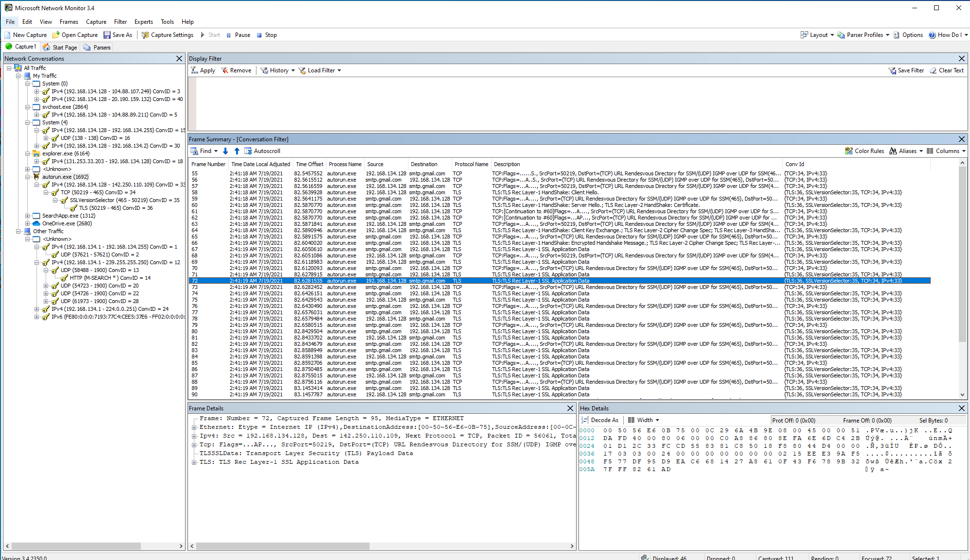Open the Capture menu

click(x=96, y=21)
